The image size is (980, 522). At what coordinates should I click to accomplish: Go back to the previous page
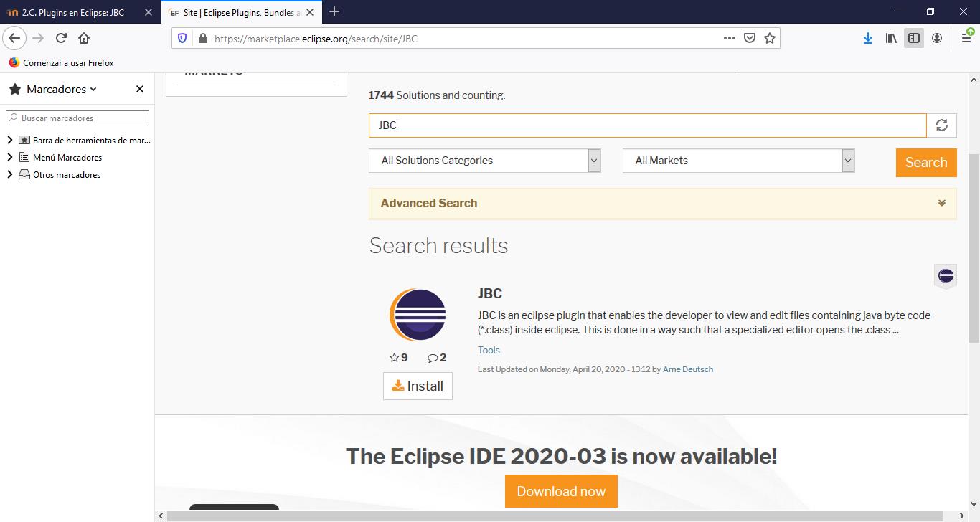14,38
